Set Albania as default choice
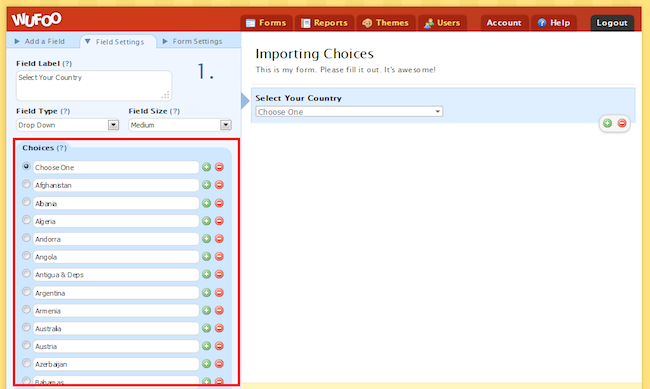Viewport: 650px width, 389px height. (x=27, y=202)
